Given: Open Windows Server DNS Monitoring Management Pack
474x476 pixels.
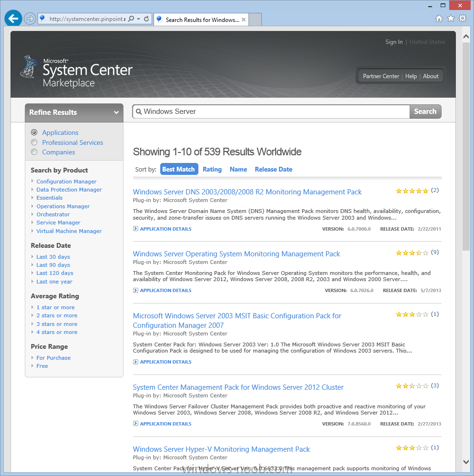Looking at the screenshot, I should point(247,192).
